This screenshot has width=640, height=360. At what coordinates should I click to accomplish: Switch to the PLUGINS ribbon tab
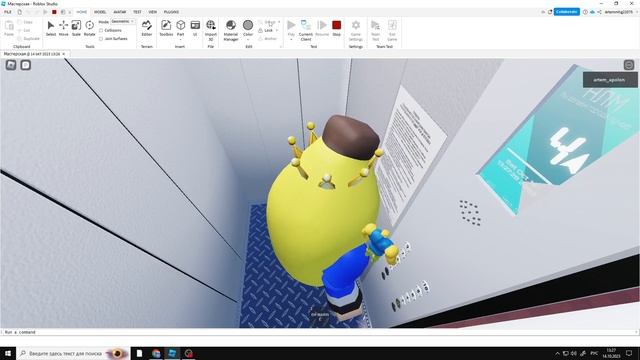171,12
